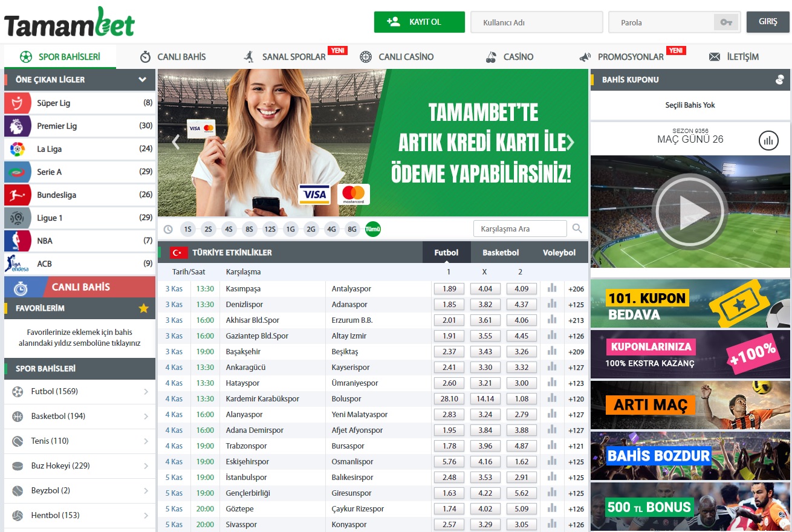Select the 2S time filter
The image size is (792, 532).
(x=208, y=229)
